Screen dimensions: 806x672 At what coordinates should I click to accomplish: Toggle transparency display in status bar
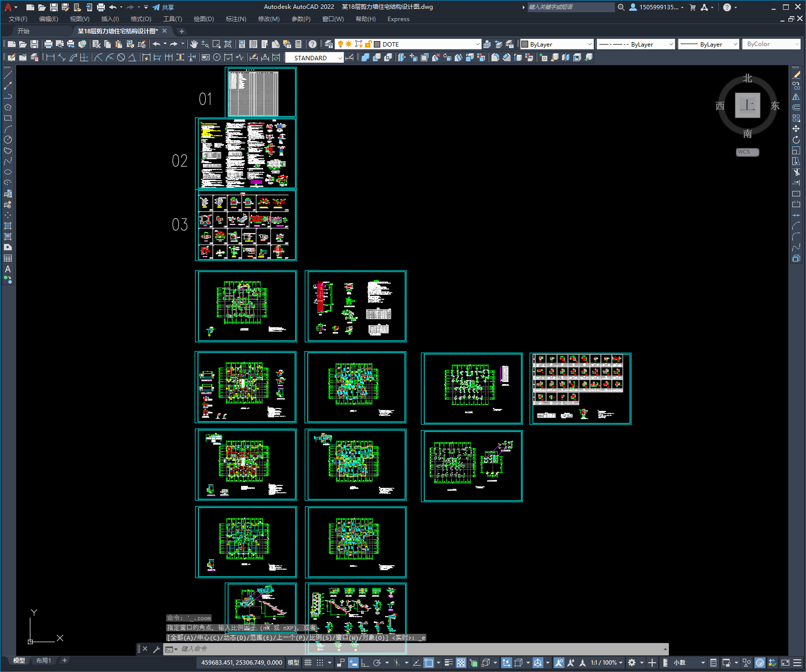461,663
